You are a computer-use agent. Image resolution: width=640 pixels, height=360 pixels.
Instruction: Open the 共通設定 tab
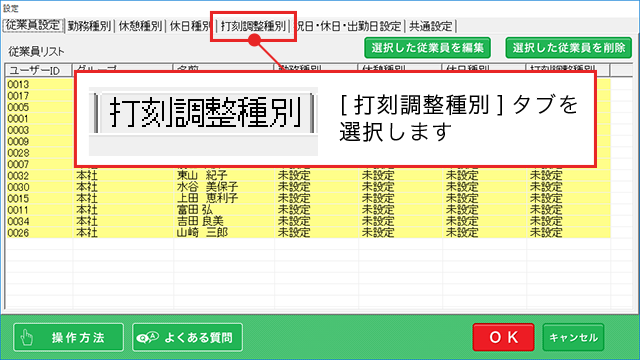tap(431, 27)
